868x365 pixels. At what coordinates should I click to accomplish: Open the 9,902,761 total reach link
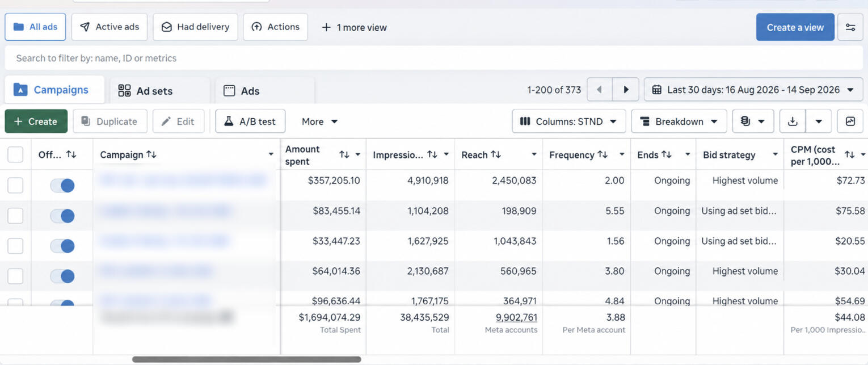(516, 317)
